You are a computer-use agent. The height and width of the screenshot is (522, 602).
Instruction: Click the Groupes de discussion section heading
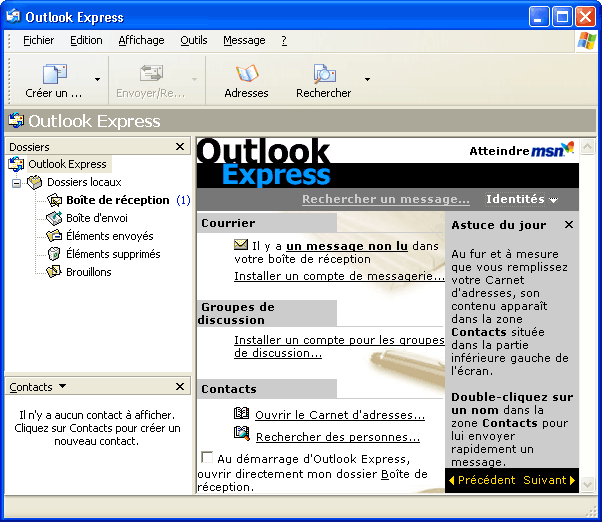click(x=237, y=314)
